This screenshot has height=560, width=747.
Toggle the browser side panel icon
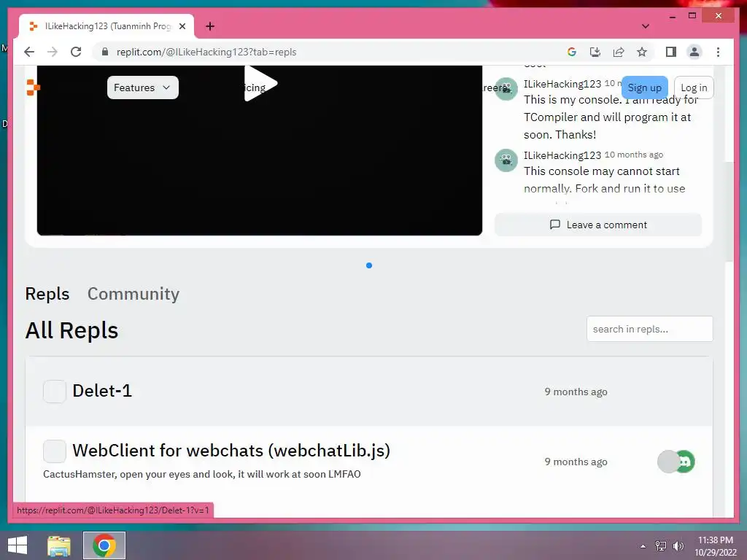671,52
